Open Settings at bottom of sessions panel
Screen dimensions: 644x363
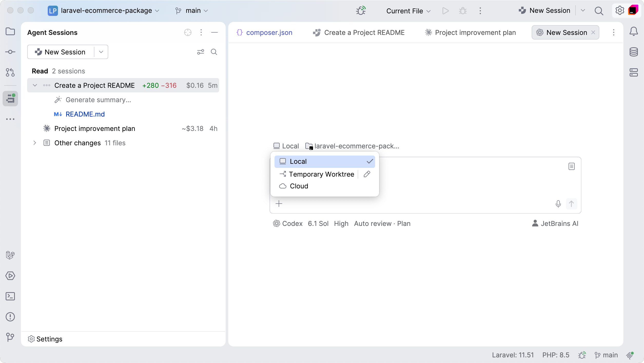point(45,339)
